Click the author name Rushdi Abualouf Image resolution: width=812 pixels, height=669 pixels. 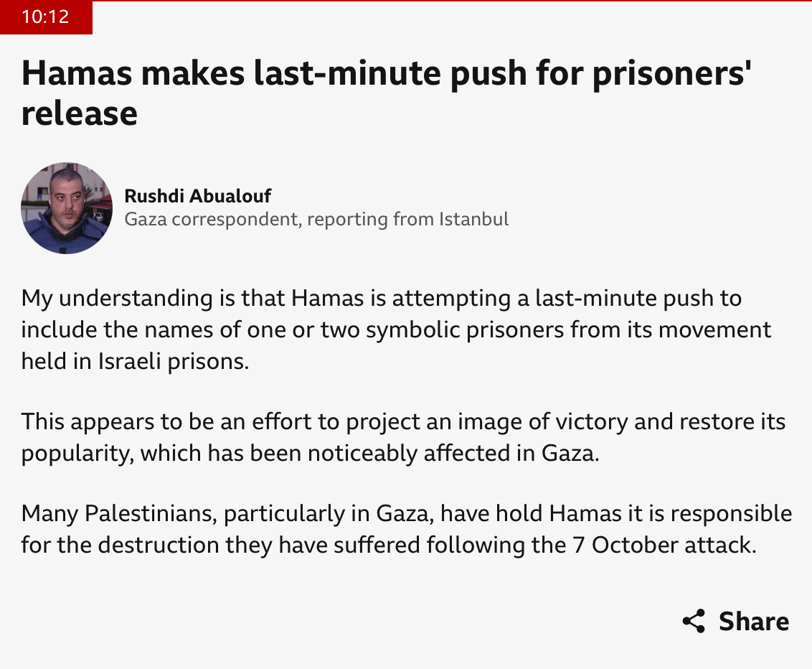tap(198, 196)
